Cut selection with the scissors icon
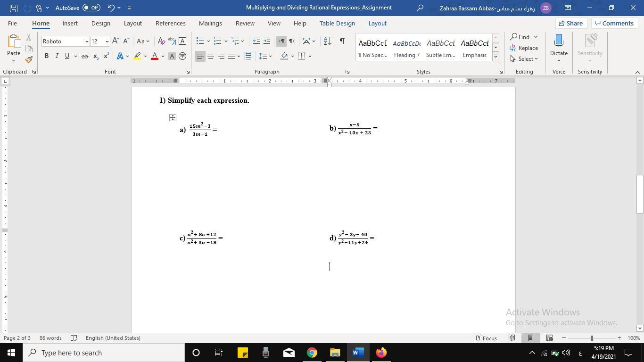This screenshot has height=362, width=644. [29, 37]
